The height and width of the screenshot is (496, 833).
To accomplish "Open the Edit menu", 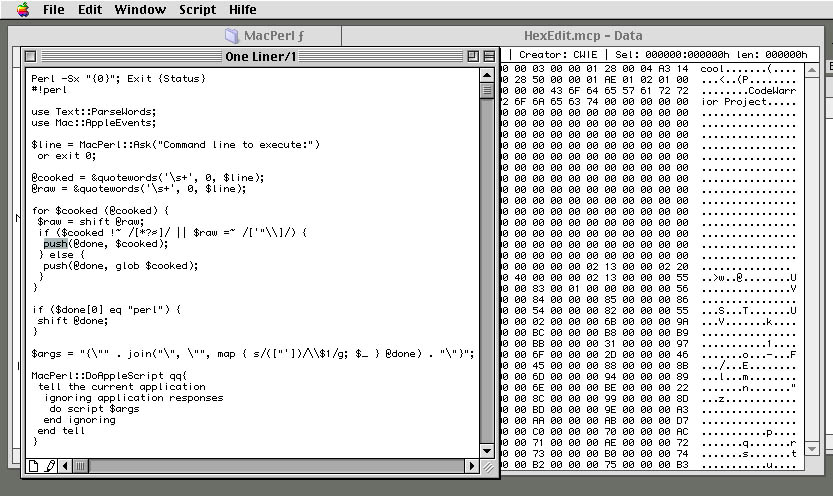I will (x=90, y=10).
